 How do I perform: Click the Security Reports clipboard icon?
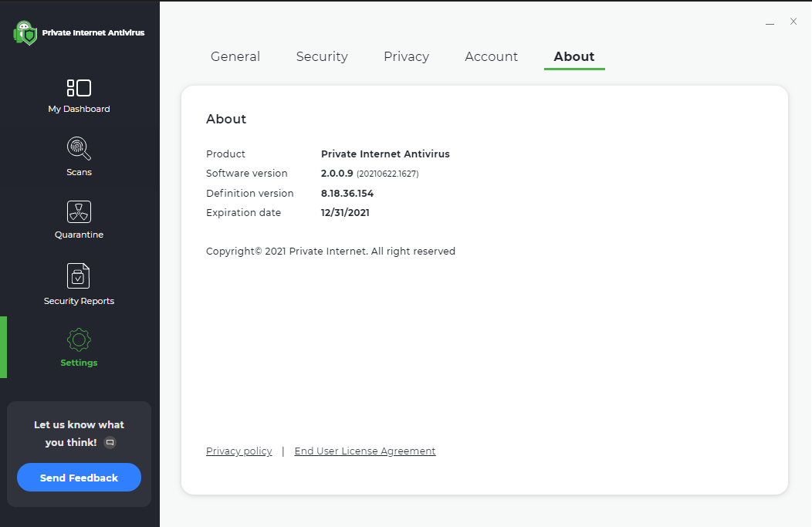coord(79,276)
